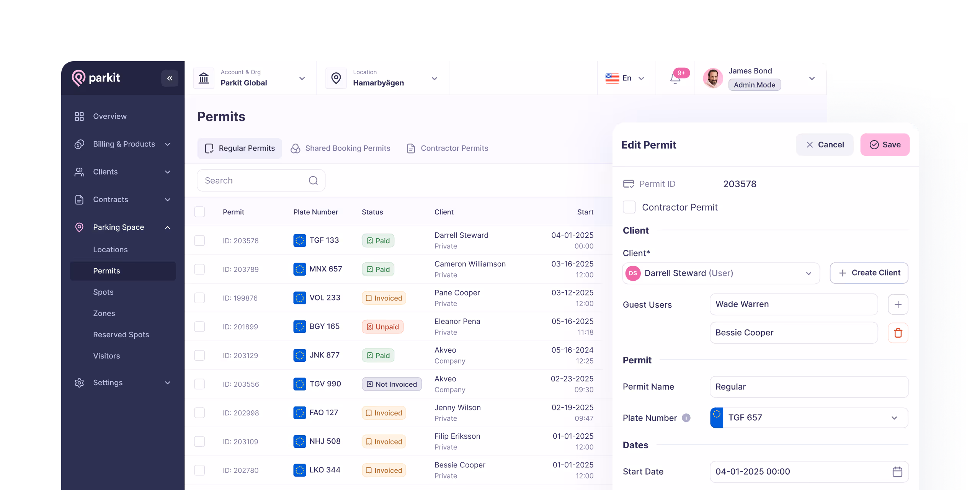Viewport: 980px width, 490px height.
Task: Tick the checkbox for ID: 203129
Action: tap(199, 355)
